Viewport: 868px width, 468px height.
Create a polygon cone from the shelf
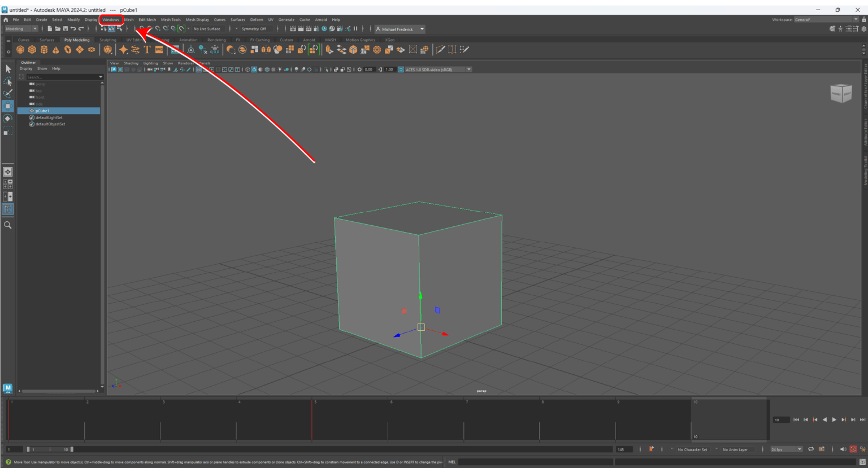point(55,50)
